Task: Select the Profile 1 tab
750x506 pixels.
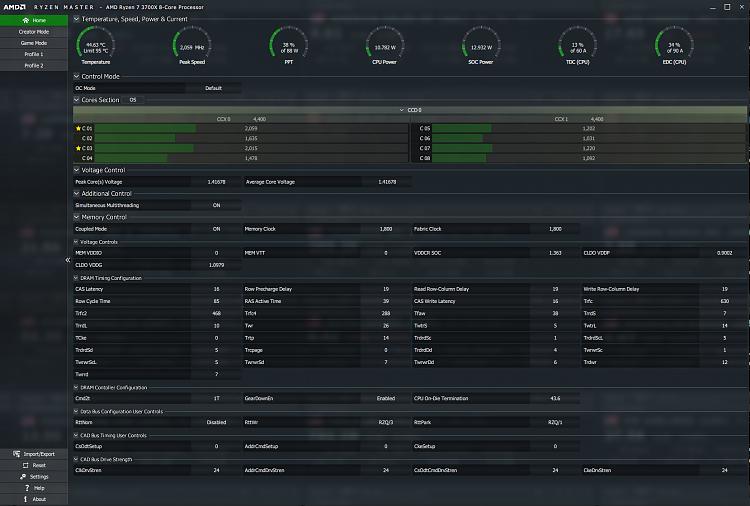Action: [34, 54]
